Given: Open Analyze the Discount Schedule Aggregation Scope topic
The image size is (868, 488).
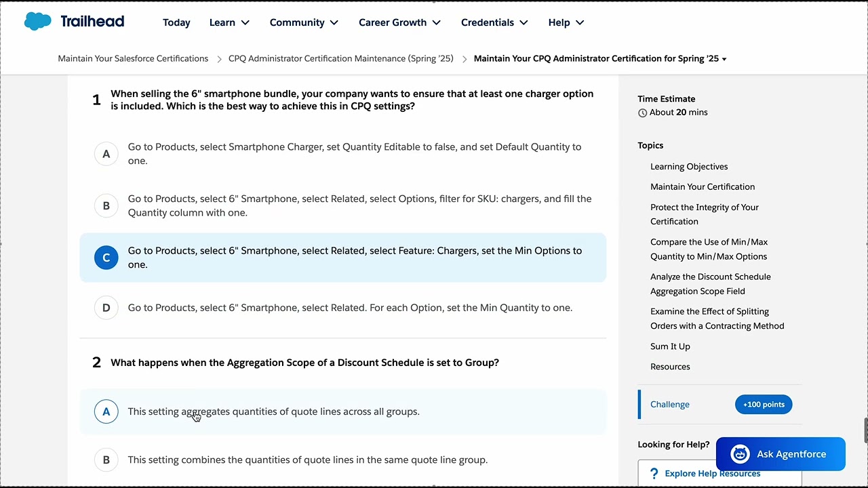Looking at the screenshot, I should pos(711,284).
